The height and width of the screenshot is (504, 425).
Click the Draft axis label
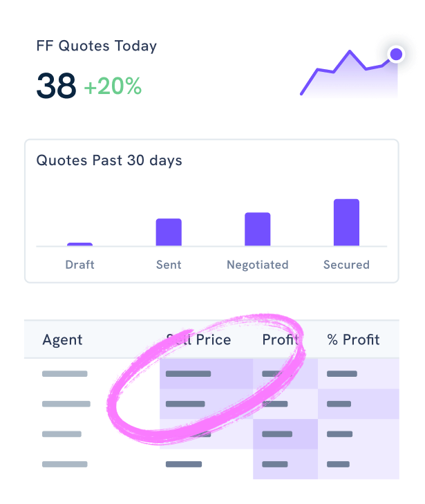pyautogui.click(x=79, y=265)
